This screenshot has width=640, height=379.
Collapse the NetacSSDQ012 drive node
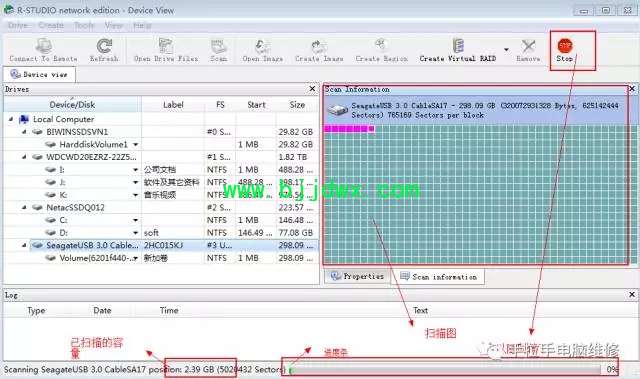(24, 207)
